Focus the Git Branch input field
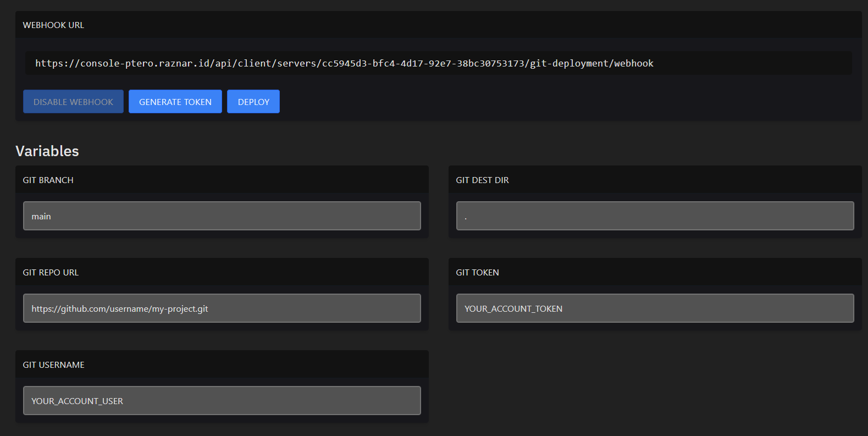868x436 pixels. pos(222,216)
